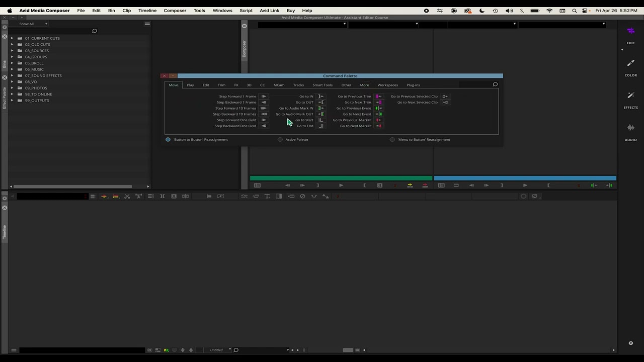
Task: Expand the 05_BROLL folder
Action: click(12, 63)
